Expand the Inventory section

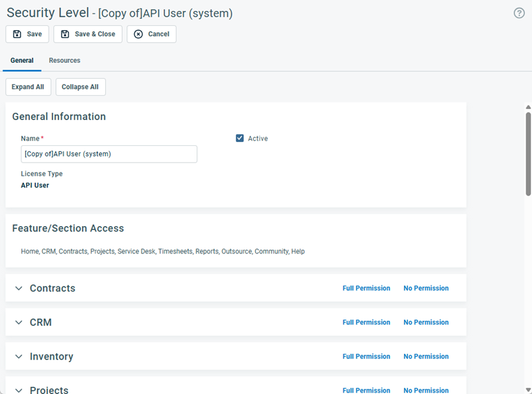[19, 356]
